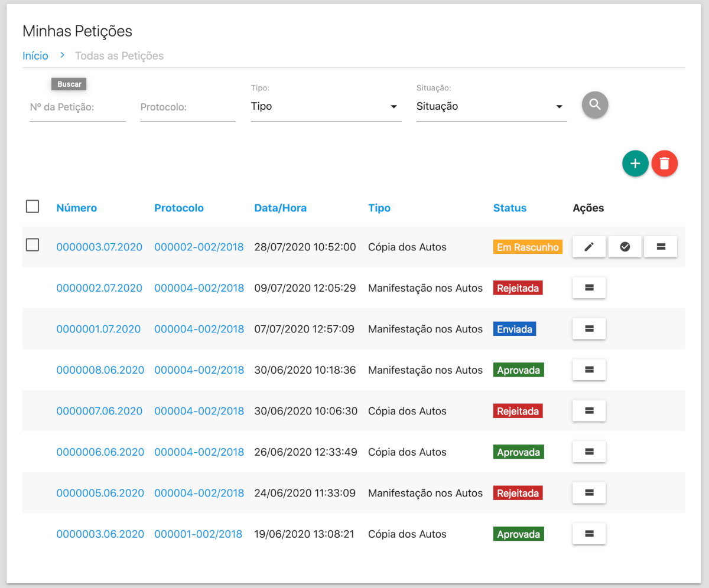Click date cell 26/06/2020 12:33:49
Image resolution: width=709 pixels, height=588 pixels.
pyautogui.click(x=306, y=452)
